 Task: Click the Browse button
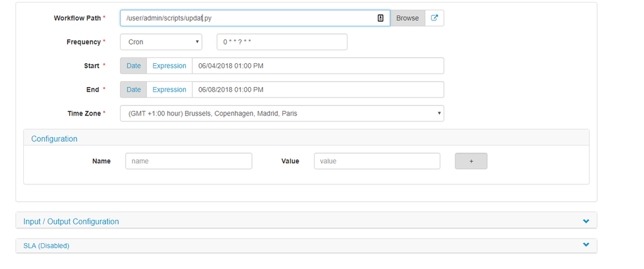click(x=407, y=18)
